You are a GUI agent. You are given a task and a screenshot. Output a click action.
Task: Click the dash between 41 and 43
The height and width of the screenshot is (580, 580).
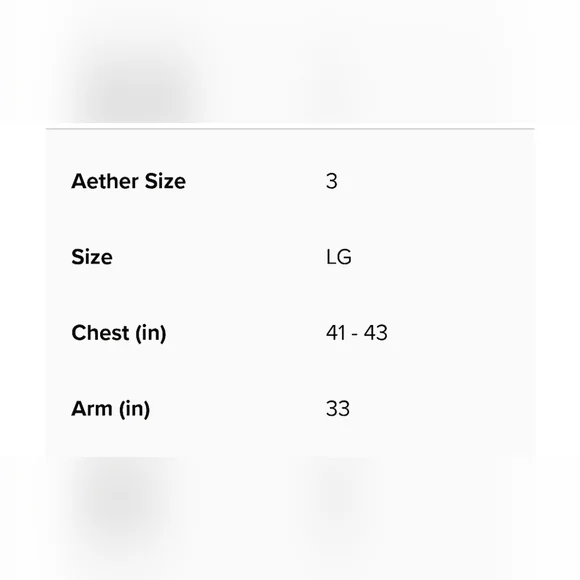tap(355, 334)
